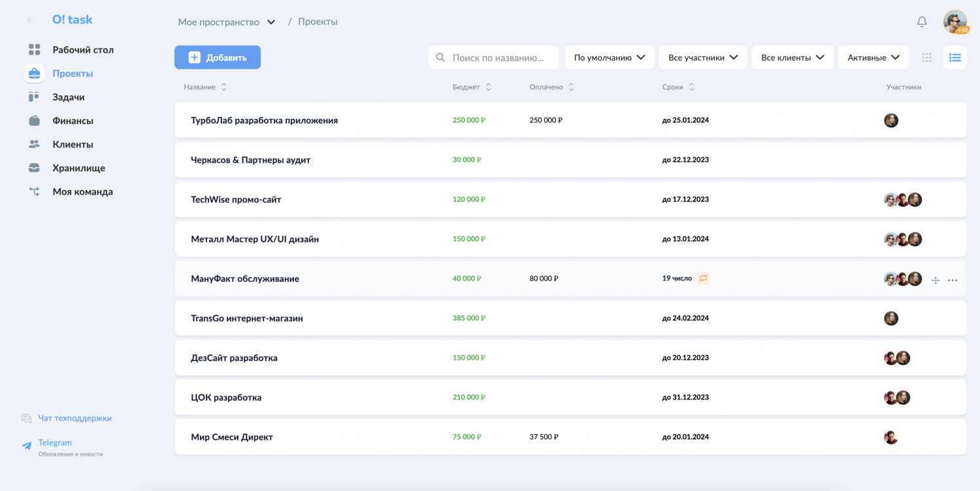Click the Добавить button
The image size is (980, 491).
[218, 57]
